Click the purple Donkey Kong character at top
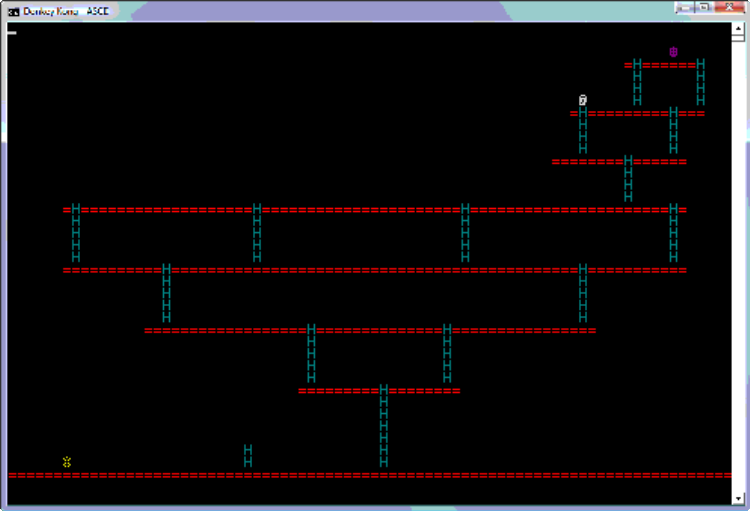Image resolution: width=750 pixels, height=511 pixels. pos(673,52)
